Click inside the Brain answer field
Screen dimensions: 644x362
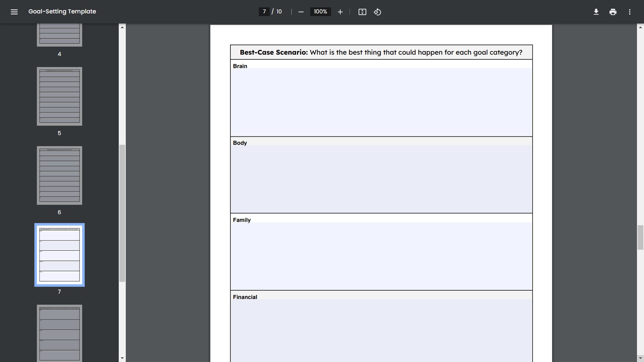(381, 101)
